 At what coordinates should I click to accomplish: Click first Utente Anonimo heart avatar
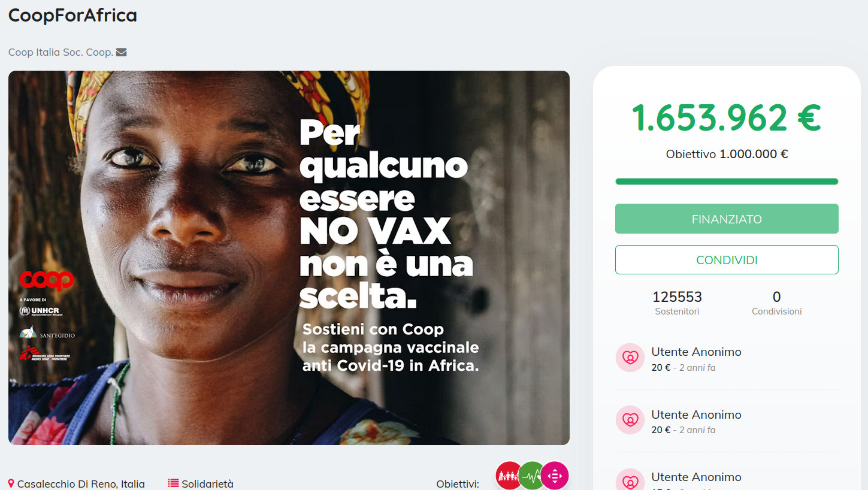(x=630, y=358)
